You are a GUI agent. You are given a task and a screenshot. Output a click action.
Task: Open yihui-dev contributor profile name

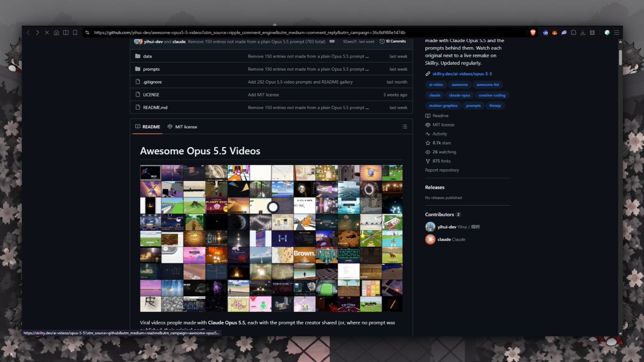pyautogui.click(x=447, y=227)
